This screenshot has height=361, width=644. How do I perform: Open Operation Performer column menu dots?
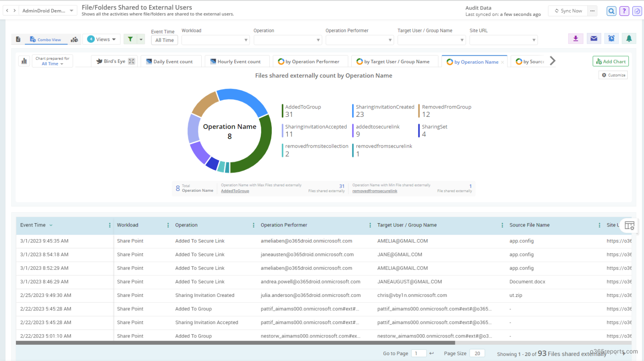(370, 225)
